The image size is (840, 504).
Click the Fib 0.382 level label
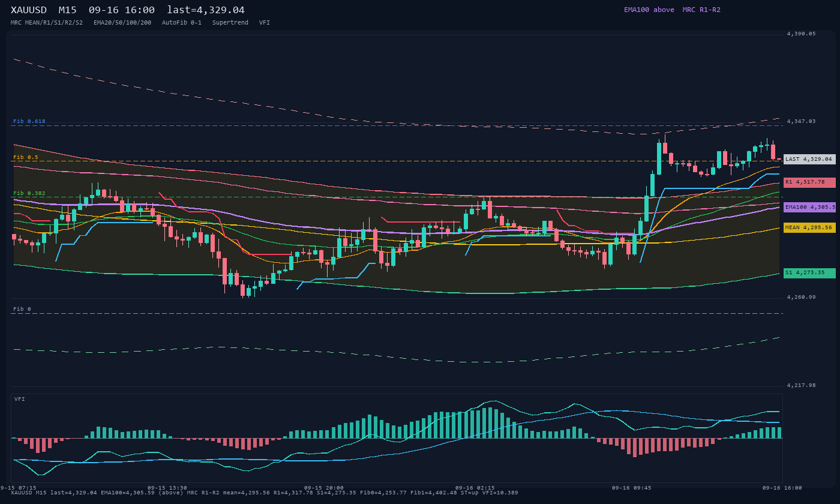coord(29,193)
